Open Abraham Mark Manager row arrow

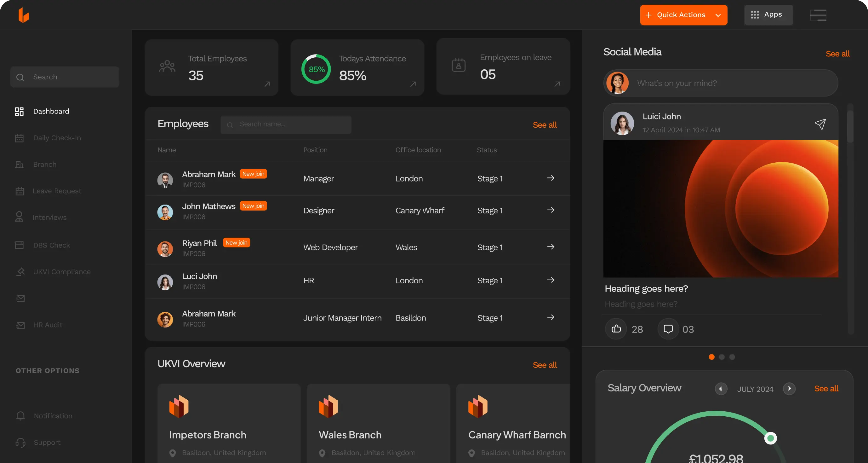[551, 178]
